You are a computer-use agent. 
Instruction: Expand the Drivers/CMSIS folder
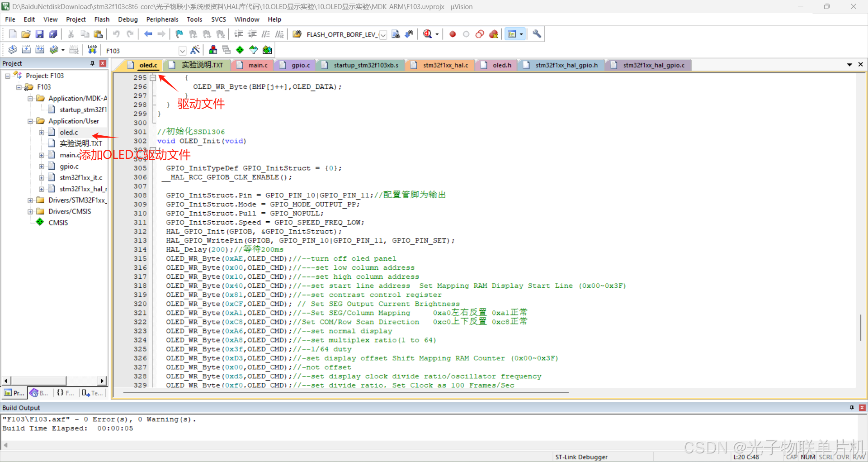point(30,212)
